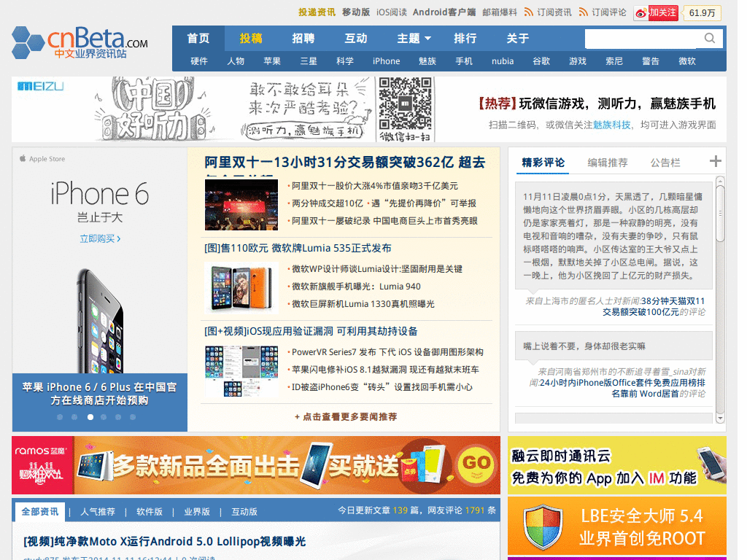
Task: Select the 互动版 tab
Action: click(x=244, y=511)
